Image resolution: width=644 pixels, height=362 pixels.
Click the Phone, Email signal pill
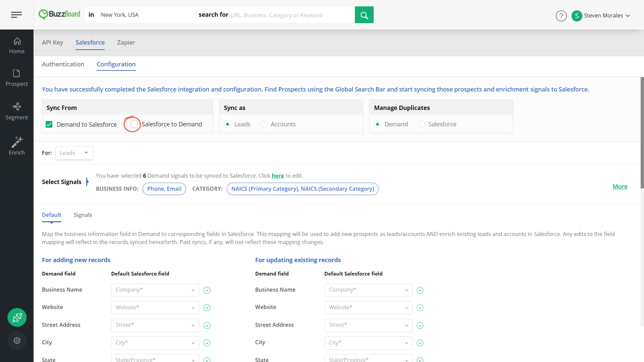click(164, 189)
